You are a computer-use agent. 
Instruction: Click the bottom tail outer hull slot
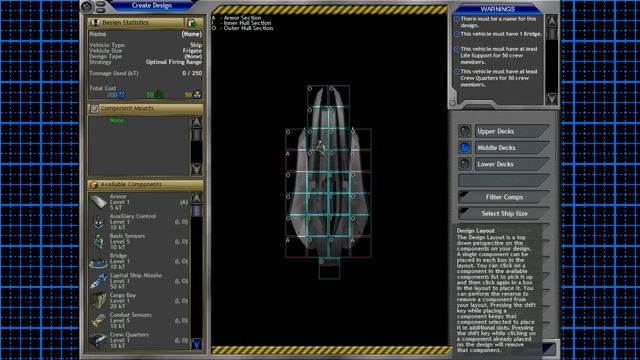pyautogui.click(x=329, y=269)
